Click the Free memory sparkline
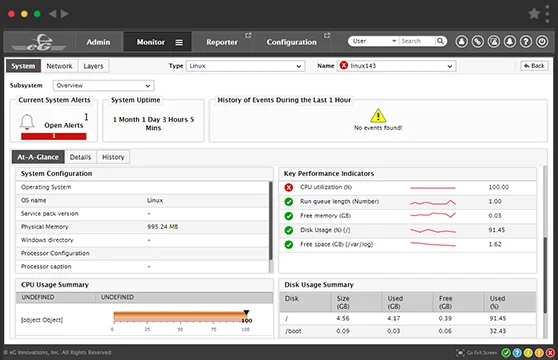This screenshot has height=360, width=558. pos(433,215)
